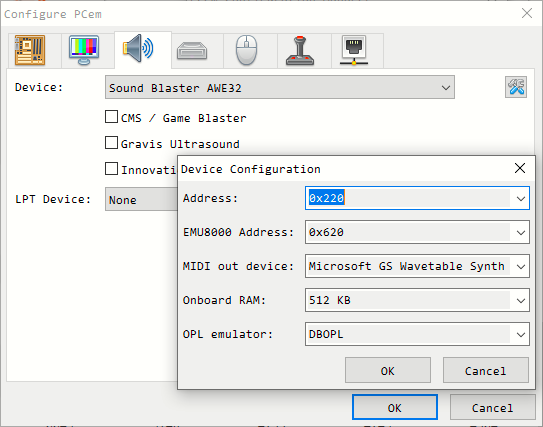This screenshot has height=427, width=543.
Task: Open the MIDI out device dropdown
Action: 417,266
